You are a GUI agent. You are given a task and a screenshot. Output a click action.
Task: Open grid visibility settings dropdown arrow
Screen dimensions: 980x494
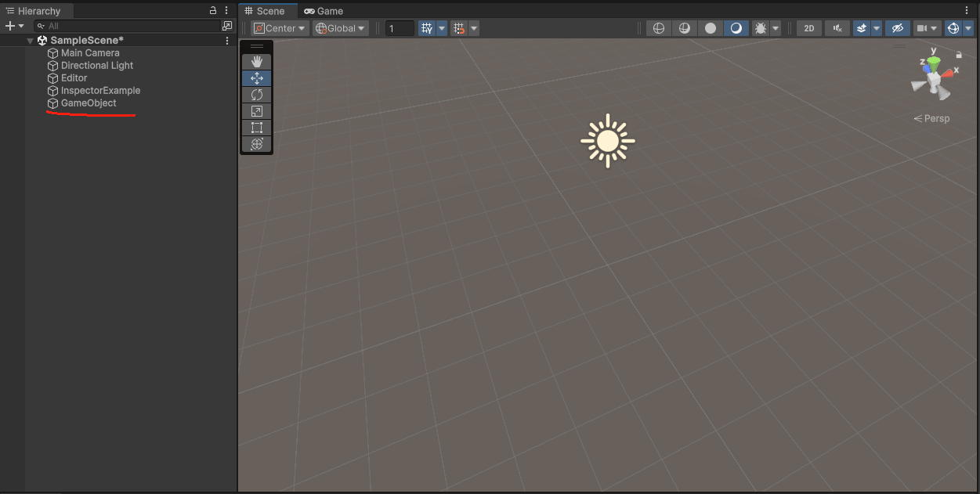(442, 28)
